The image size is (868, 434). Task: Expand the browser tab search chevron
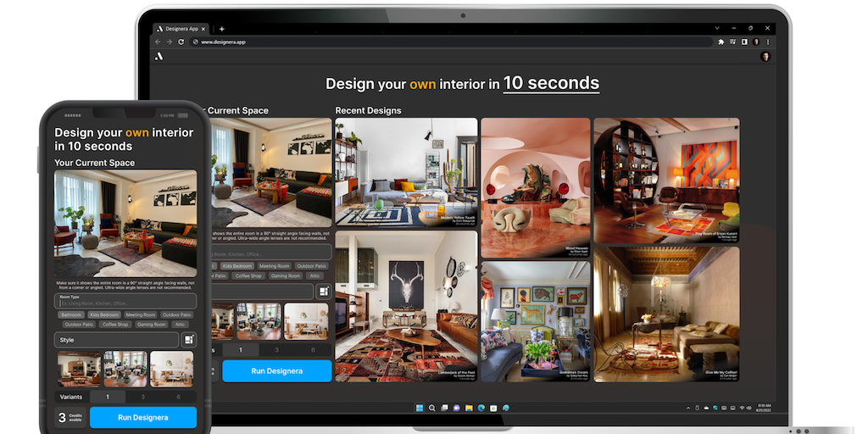click(717, 28)
